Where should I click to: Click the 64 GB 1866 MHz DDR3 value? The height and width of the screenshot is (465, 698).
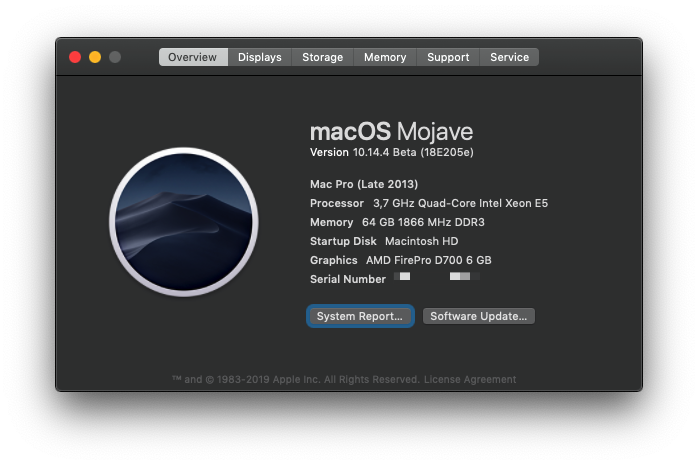coord(423,222)
